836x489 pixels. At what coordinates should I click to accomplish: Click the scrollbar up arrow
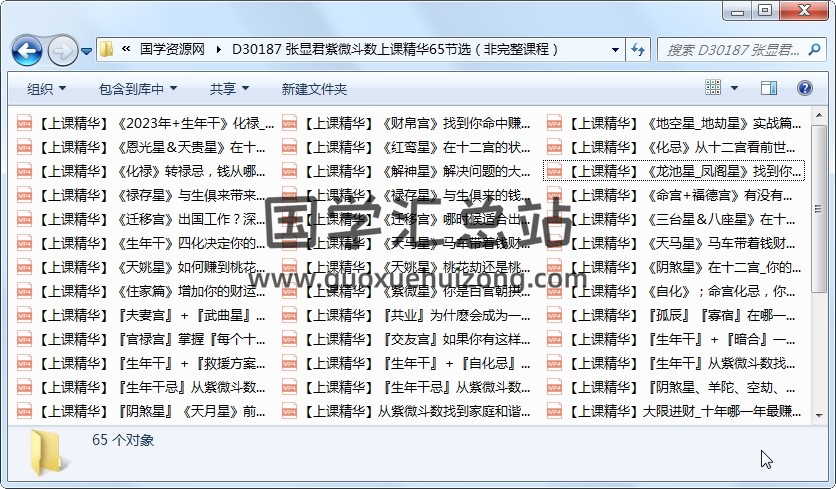click(x=818, y=115)
